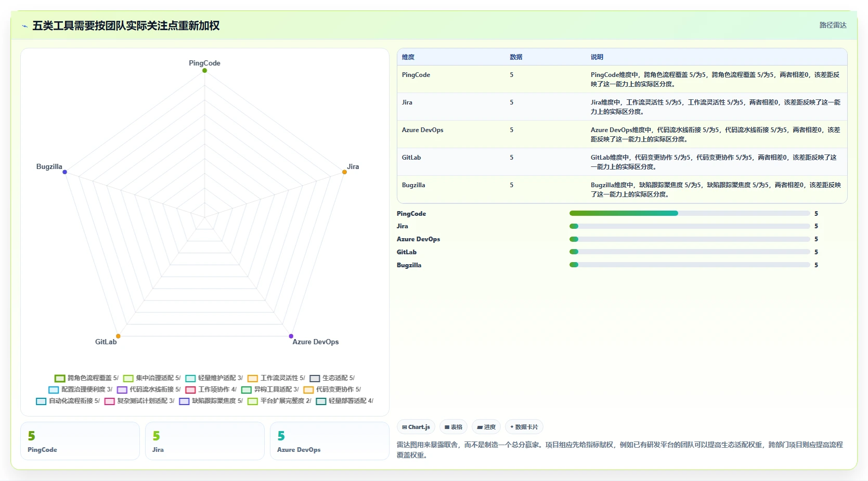The height and width of the screenshot is (481, 868).
Task: Select the 表格 tag chip
Action: tap(454, 427)
